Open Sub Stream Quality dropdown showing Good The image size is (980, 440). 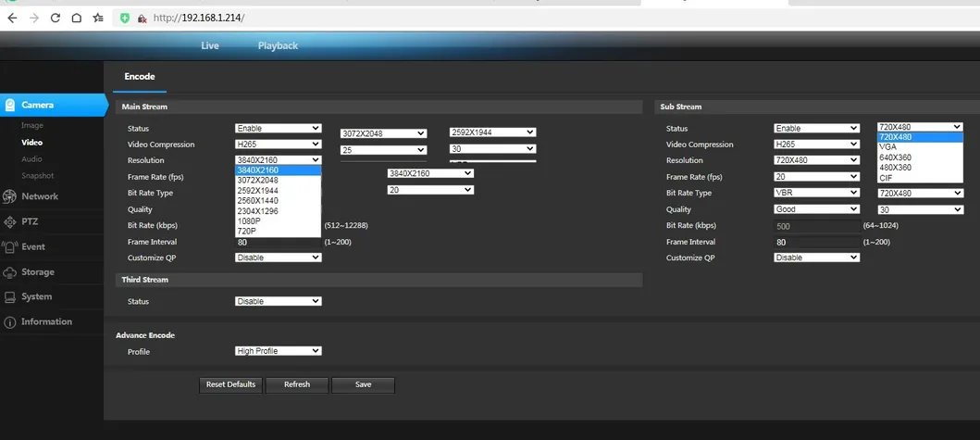pos(817,209)
